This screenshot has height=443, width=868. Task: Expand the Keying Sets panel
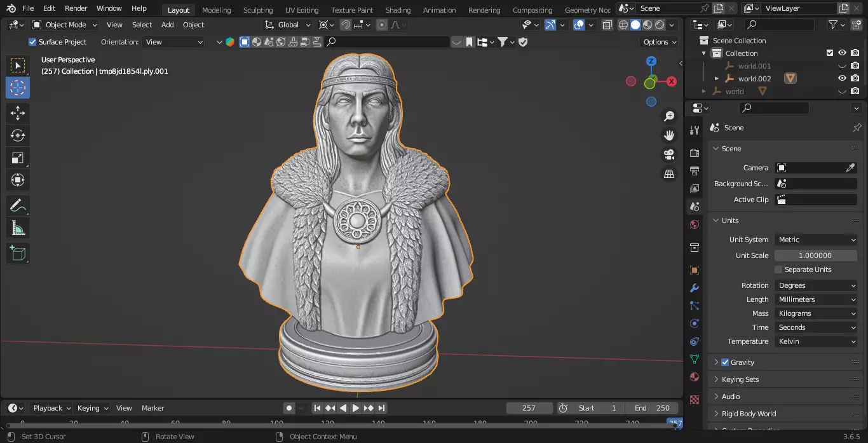pyautogui.click(x=740, y=379)
